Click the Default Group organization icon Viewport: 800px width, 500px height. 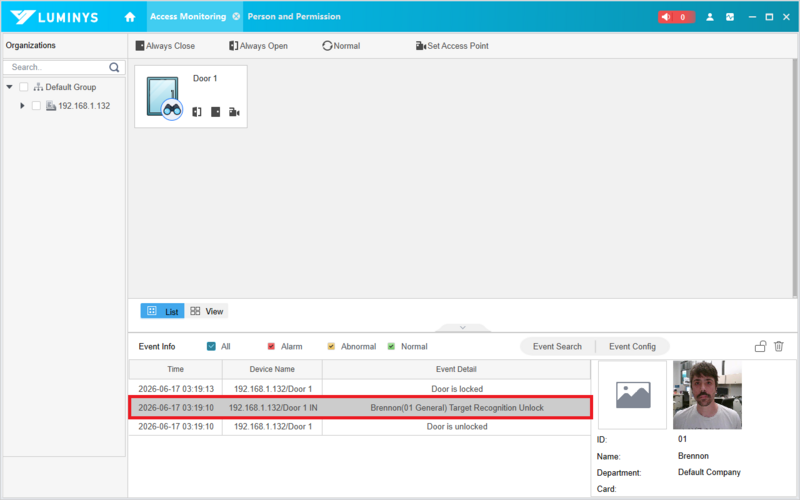click(38, 87)
